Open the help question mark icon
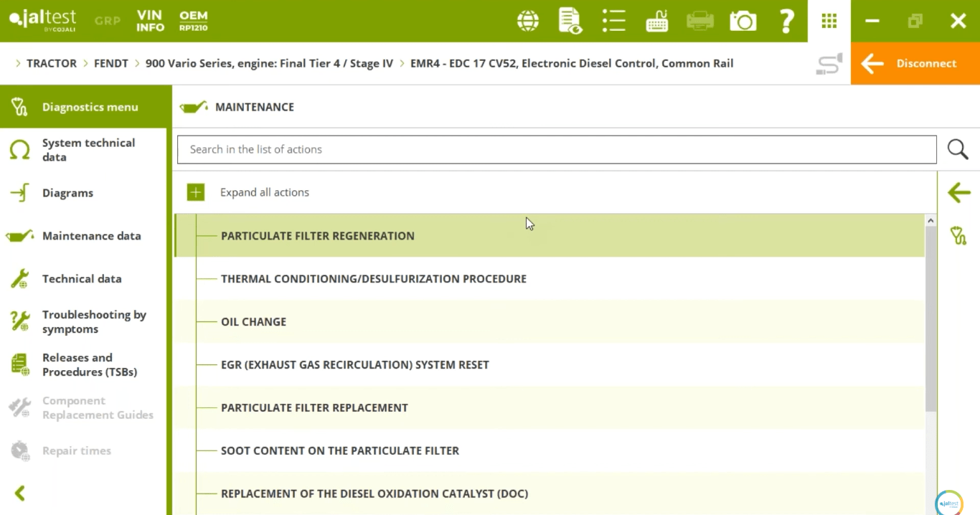This screenshot has width=980, height=515. 786,21
